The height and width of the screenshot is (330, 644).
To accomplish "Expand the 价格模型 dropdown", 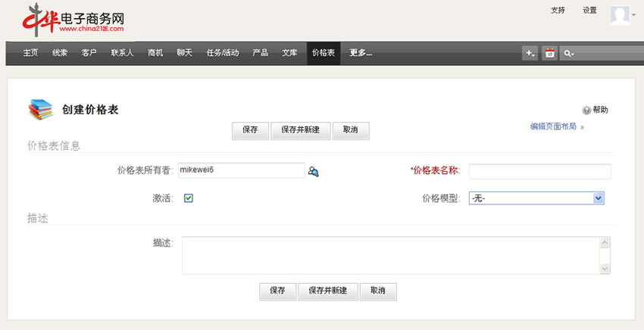I will tap(598, 198).
